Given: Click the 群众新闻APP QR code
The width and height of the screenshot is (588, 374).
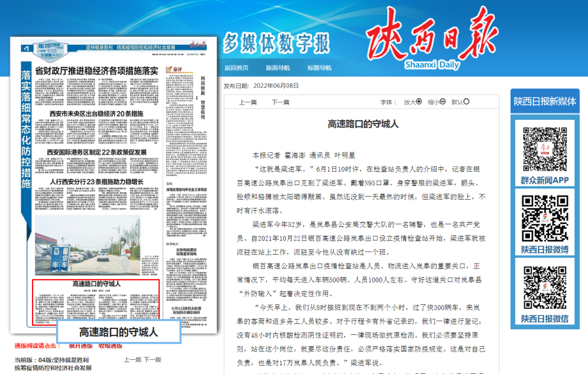Looking at the screenshot, I should [545, 149].
